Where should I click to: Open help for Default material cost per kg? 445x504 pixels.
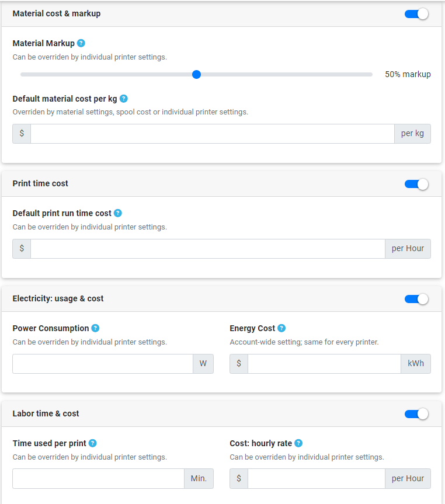point(123,99)
